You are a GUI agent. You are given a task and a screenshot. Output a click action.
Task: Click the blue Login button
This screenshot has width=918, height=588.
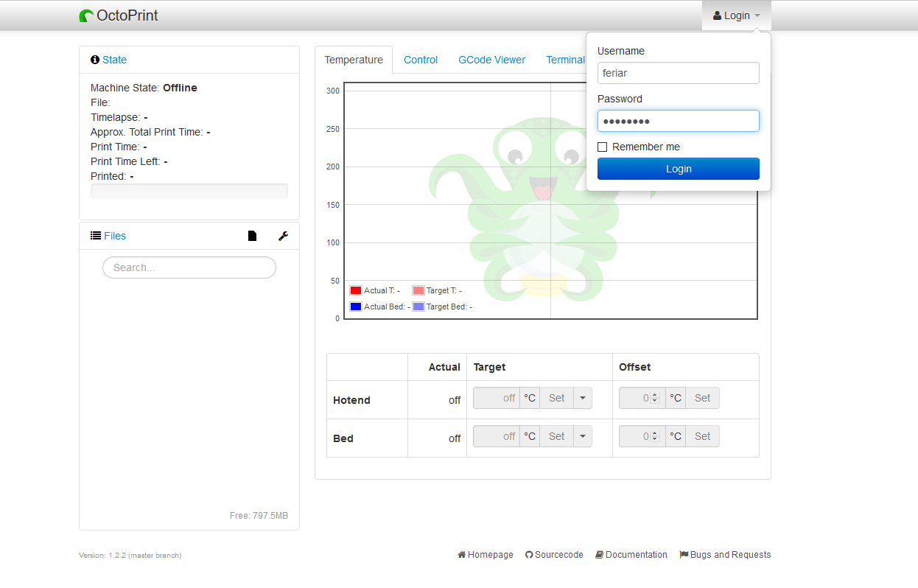click(679, 169)
